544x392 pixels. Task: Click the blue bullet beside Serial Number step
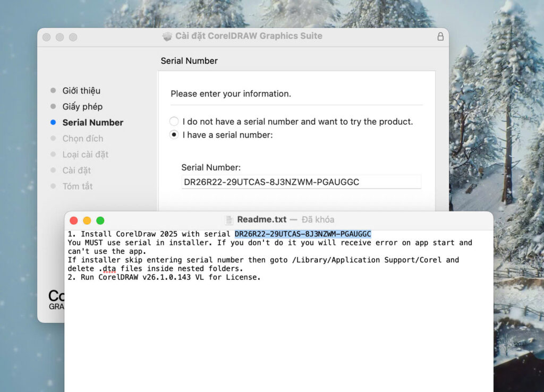point(53,122)
